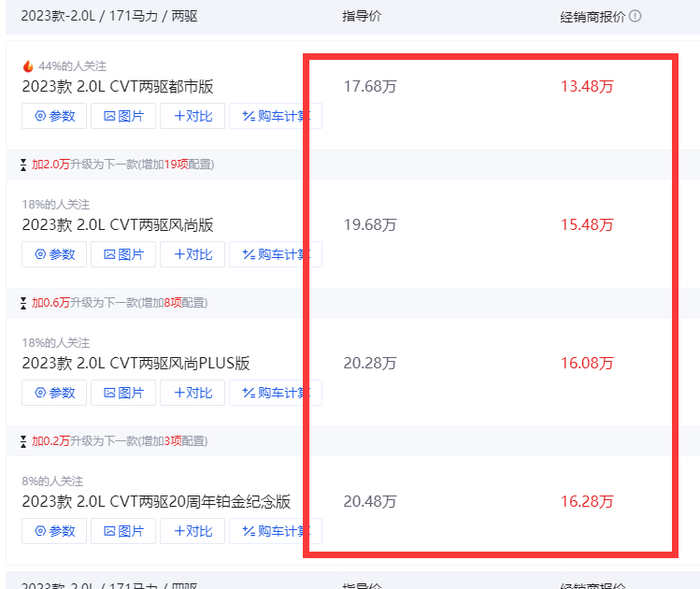Add 2023款 2.0L CVT两驱都市版 to 对比

click(193, 116)
